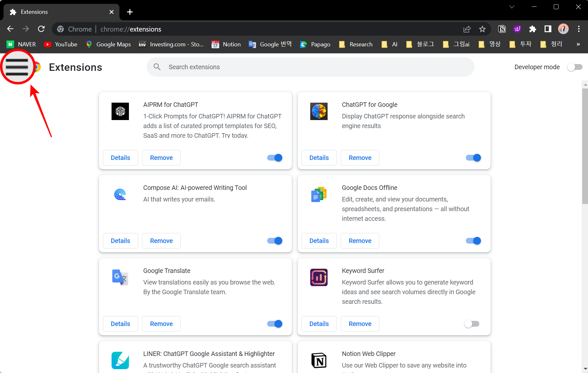Click the scrollbar up arrow
This screenshot has width=588, height=373.
click(x=585, y=84)
